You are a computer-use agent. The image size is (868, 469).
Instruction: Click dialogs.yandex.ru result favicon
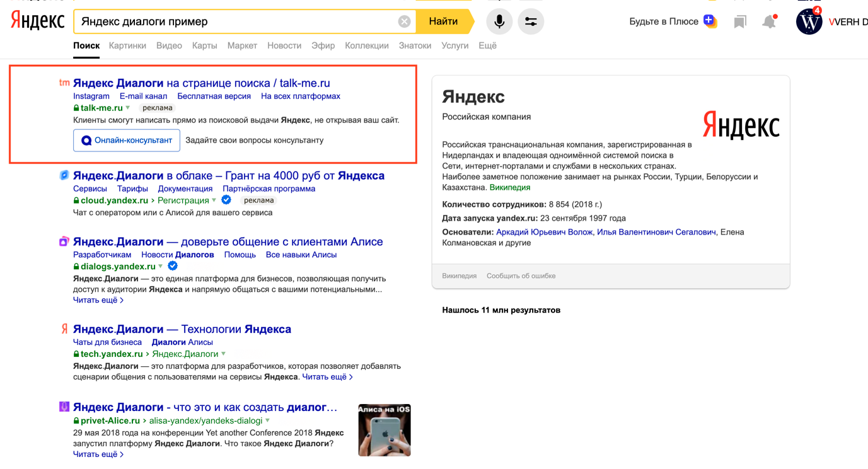point(64,241)
